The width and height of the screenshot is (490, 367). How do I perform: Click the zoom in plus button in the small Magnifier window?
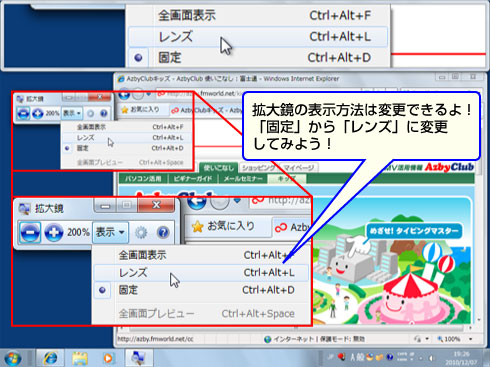point(37,113)
